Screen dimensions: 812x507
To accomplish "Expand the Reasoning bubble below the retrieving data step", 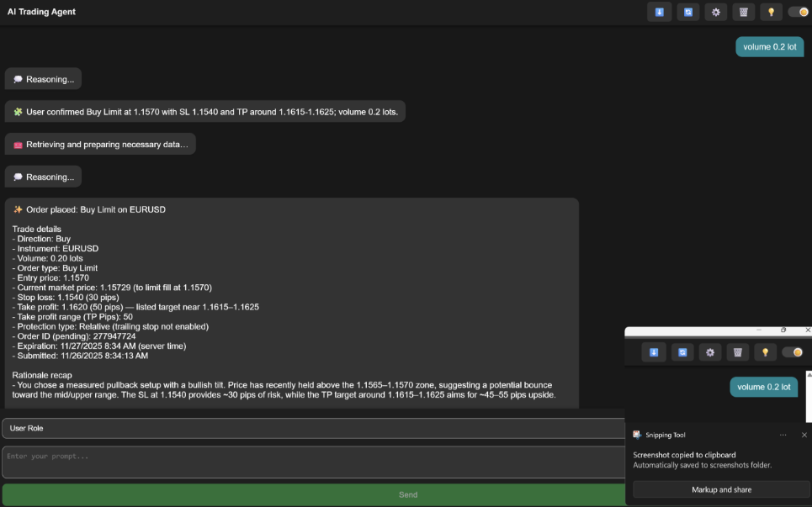I will click(x=43, y=177).
